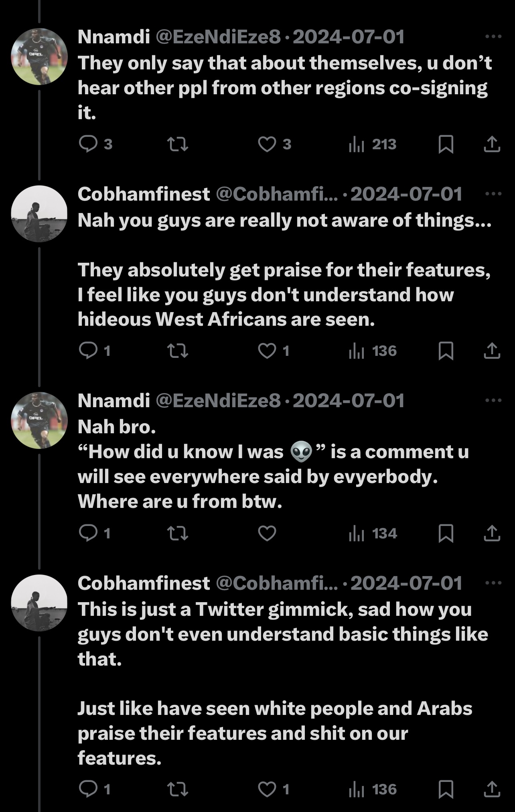Reply to the "Nah bro" tweet
The image size is (515, 812).
point(88,533)
